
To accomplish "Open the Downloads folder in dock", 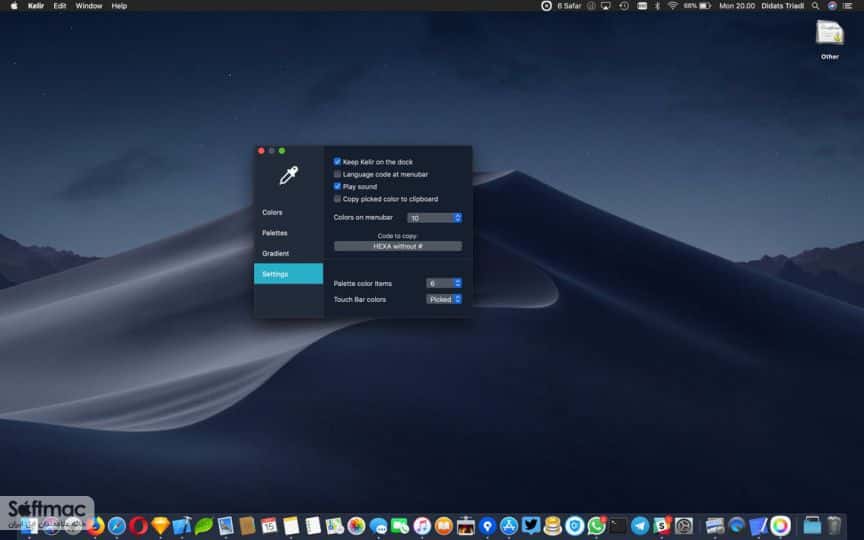I will (812, 526).
